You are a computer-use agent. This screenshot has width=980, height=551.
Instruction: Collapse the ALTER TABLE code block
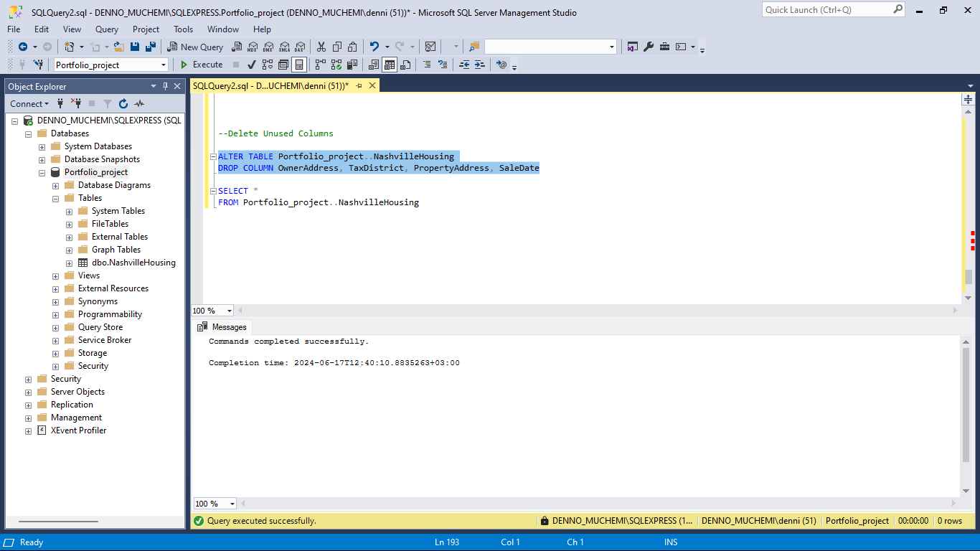point(213,156)
